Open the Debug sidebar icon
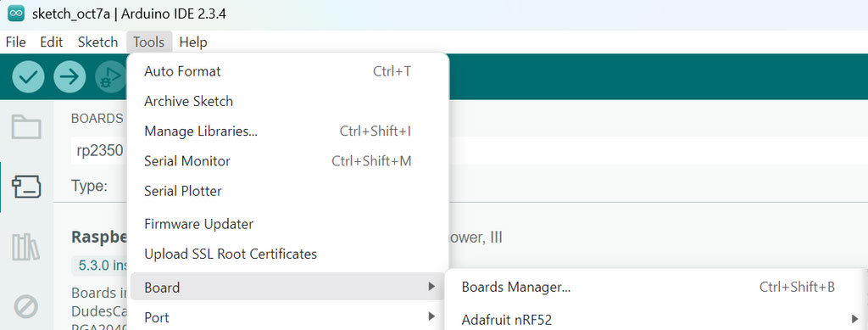 point(26,307)
